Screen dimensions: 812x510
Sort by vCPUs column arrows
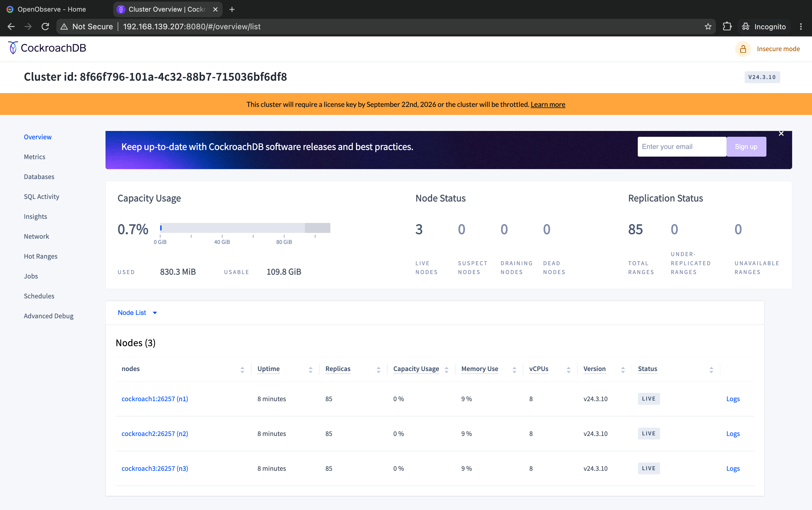(568, 370)
